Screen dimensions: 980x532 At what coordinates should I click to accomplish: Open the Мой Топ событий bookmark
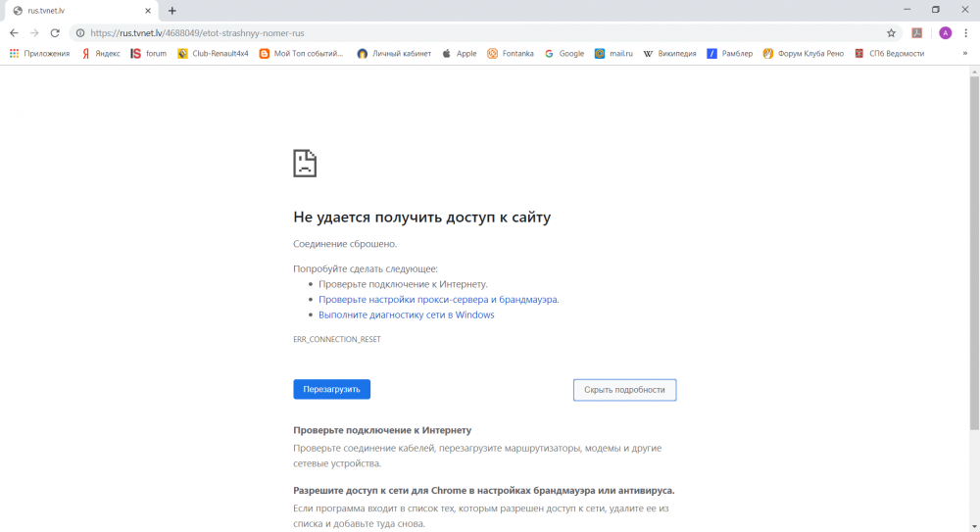(301, 54)
